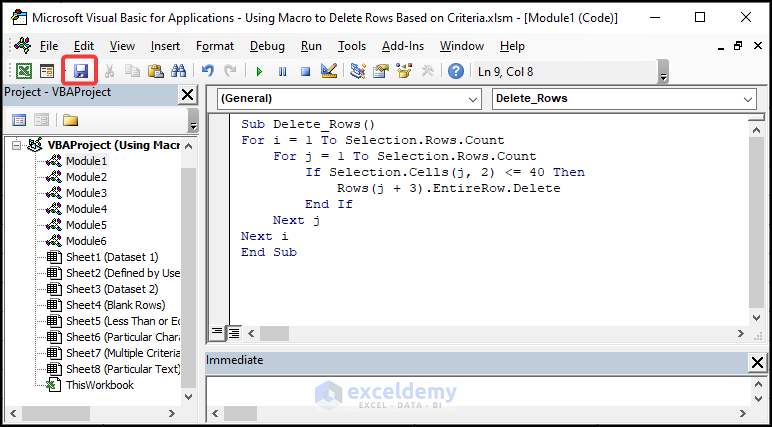Collapse the VBAProject tree node
The image size is (772, 427).
[17, 145]
